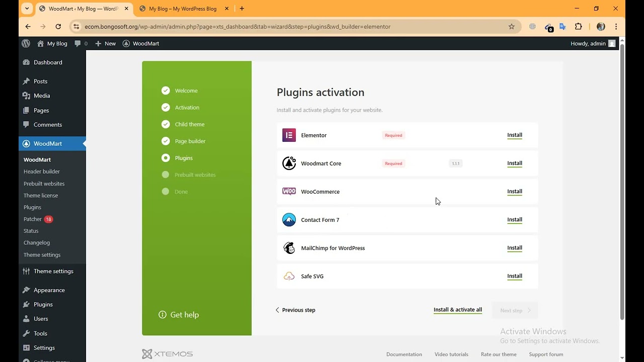
Task: Click the Woodmart Core plugin logo
Action: 289,163
